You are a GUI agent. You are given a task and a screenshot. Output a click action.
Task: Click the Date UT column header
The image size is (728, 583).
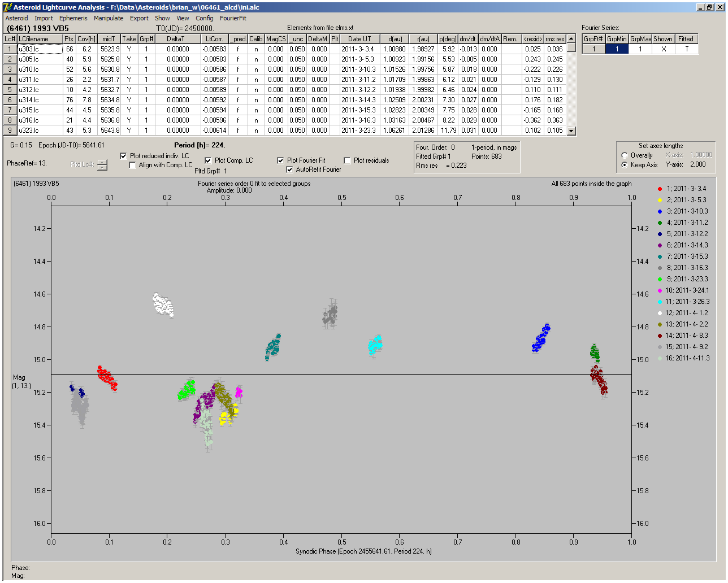click(x=359, y=39)
